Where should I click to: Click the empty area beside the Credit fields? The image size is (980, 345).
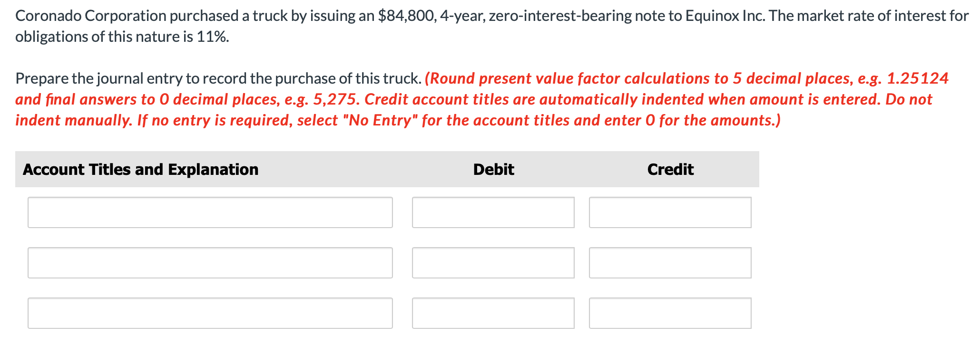(856, 261)
